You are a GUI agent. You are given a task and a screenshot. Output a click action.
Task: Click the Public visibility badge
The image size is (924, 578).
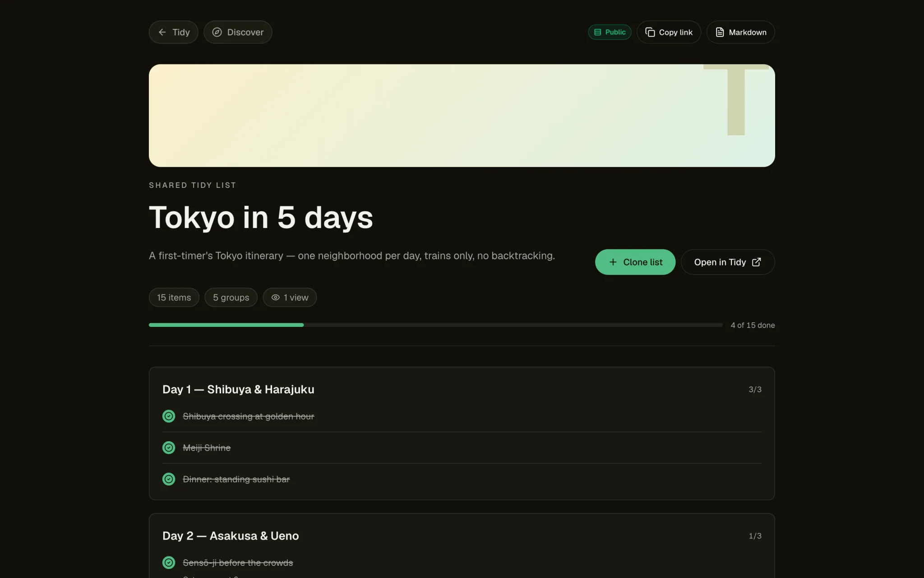[x=610, y=32]
